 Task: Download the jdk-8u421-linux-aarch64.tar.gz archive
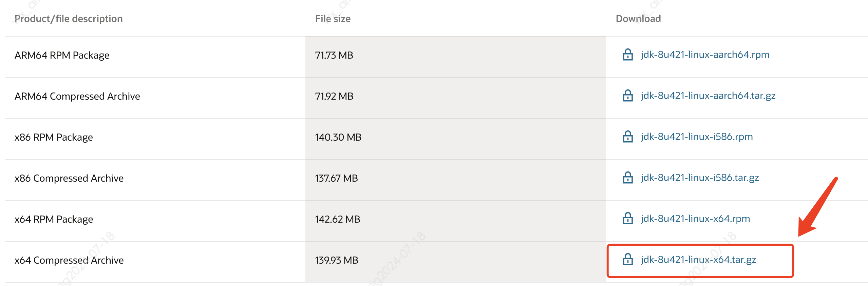(x=708, y=96)
